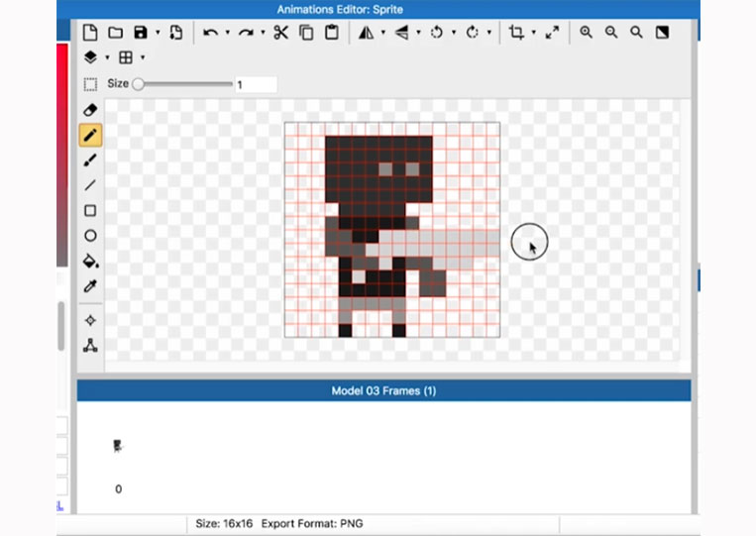This screenshot has width=756, height=536.
Task: Open flip vertical dropdown arrow
Action: [x=418, y=33]
